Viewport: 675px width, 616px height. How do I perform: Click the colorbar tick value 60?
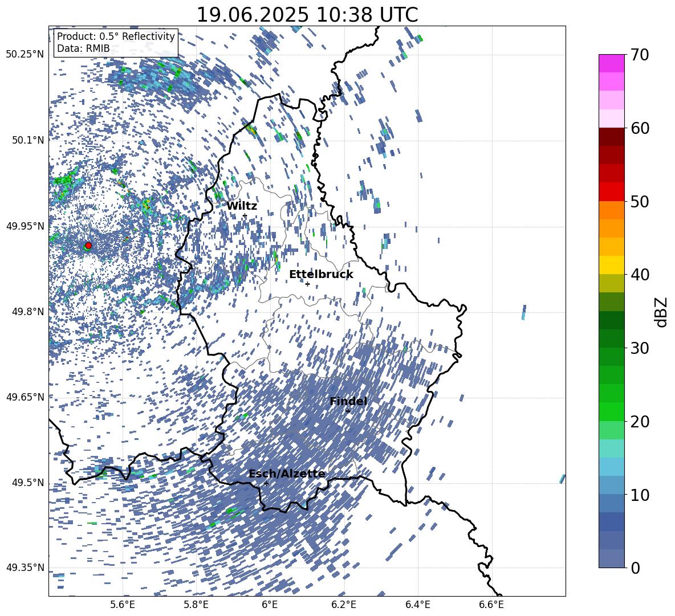pyautogui.click(x=640, y=128)
